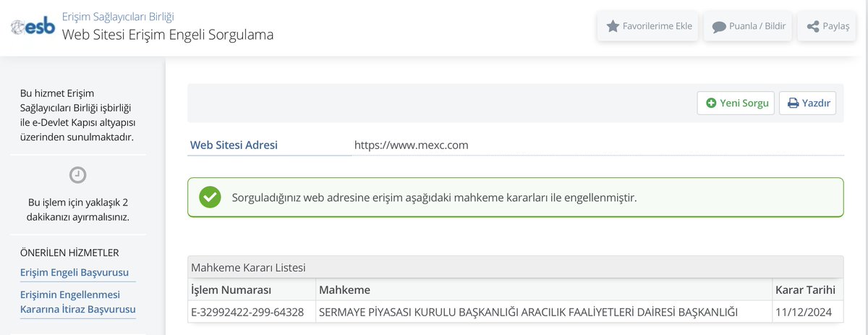
Task: Click the star icon in Favorilerime Ekle
Action: [x=613, y=26]
